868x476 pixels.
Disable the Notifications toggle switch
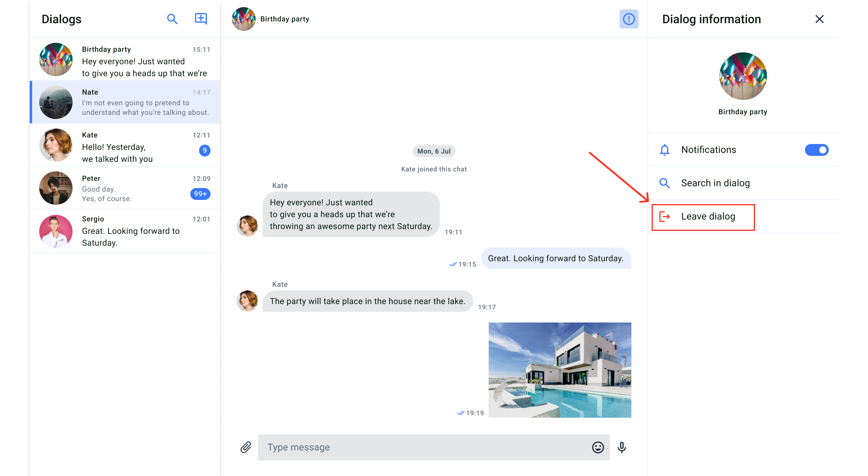tap(817, 150)
